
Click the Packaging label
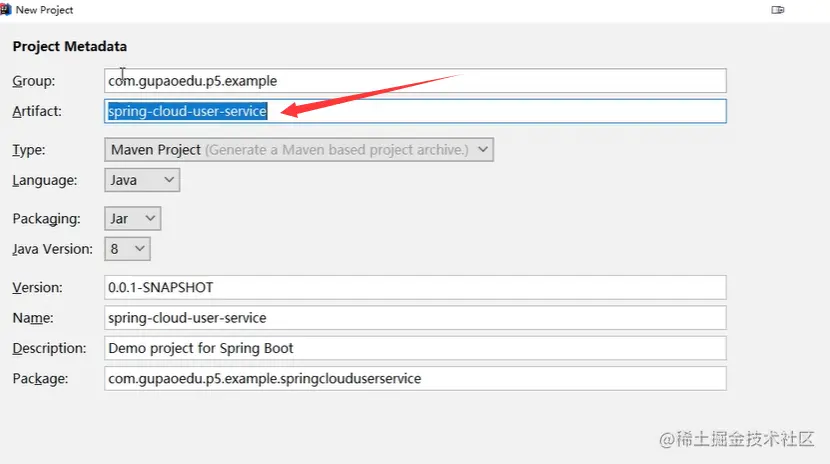(x=47, y=219)
